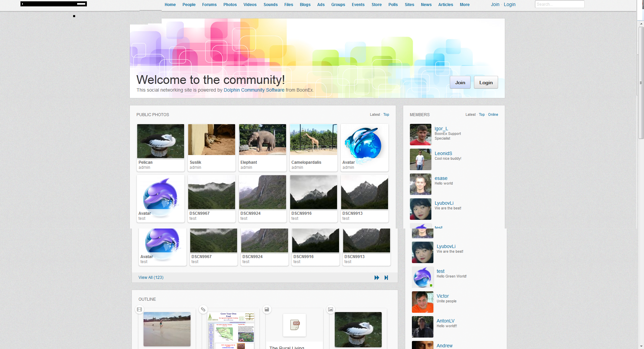The width and height of the screenshot is (644, 349).
Task: Click the video film-strip icon in Outline
Action: click(x=140, y=309)
